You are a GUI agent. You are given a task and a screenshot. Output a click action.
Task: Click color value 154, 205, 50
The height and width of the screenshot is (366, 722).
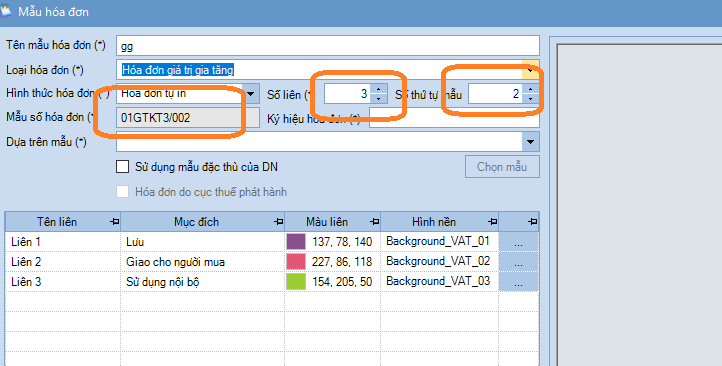(342, 282)
